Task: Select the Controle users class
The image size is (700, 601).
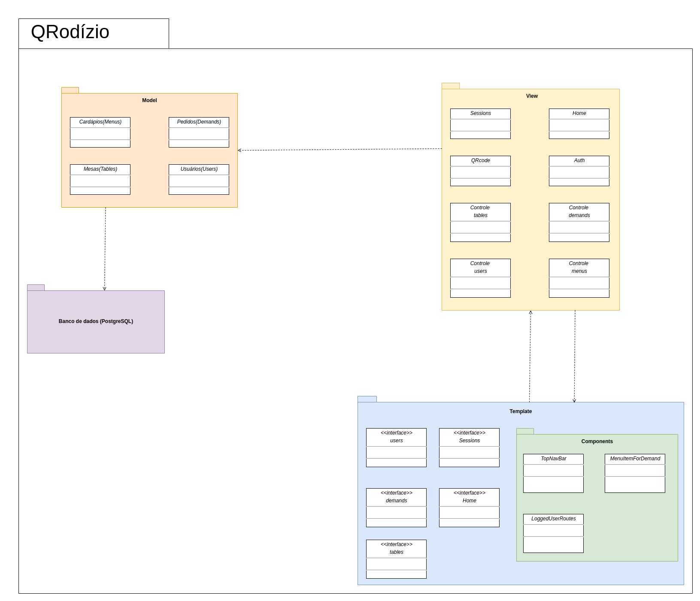Action: [x=480, y=278]
